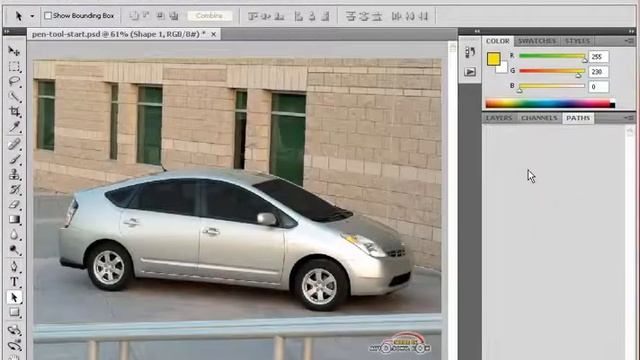Screen dimensions: 640x360
Task: Toggle Intersect shape areas option
Action: 161,16
